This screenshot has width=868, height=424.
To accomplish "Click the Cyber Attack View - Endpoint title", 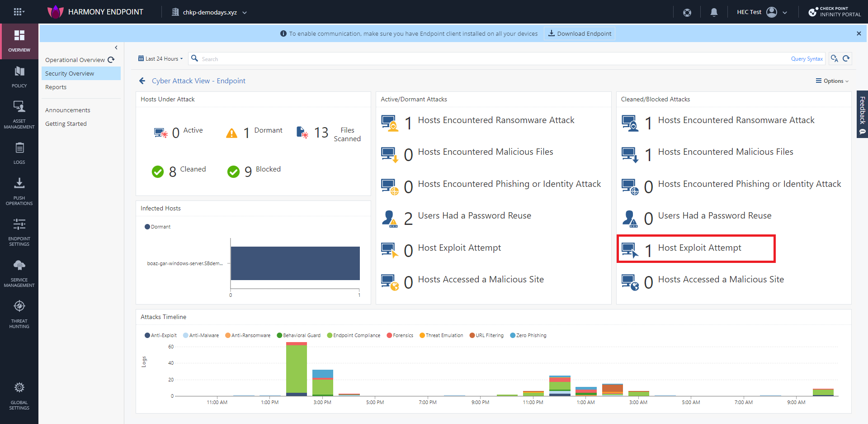I will click(x=198, y=81).
